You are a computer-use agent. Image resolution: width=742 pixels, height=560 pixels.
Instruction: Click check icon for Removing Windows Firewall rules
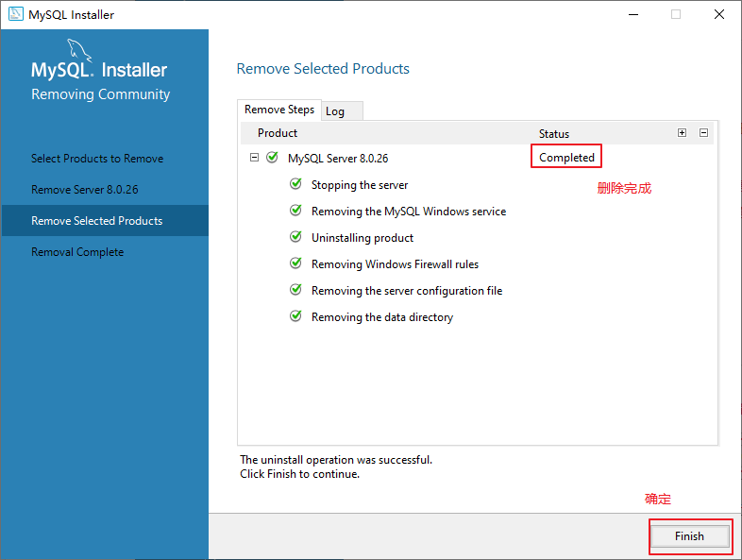(295, 263)
